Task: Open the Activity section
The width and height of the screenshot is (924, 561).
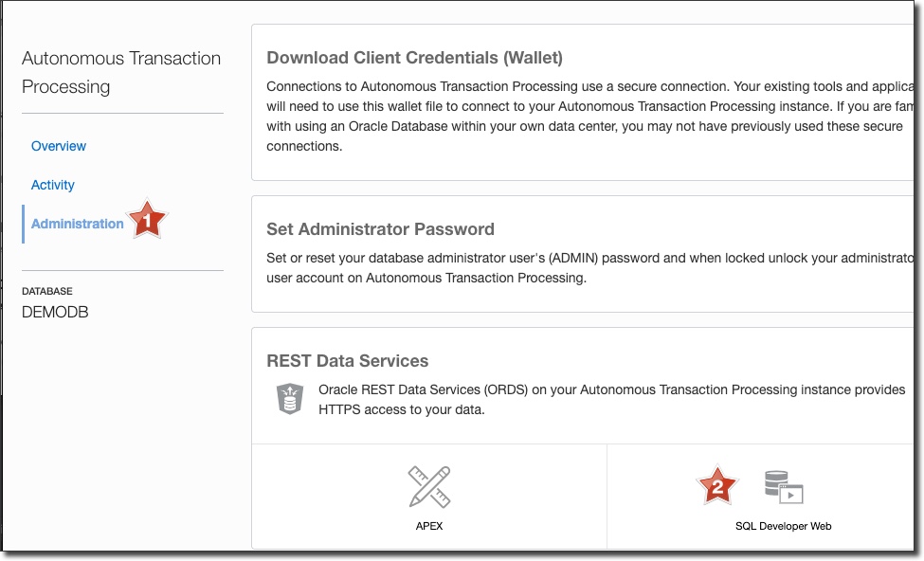Action: tap(53, 185)
